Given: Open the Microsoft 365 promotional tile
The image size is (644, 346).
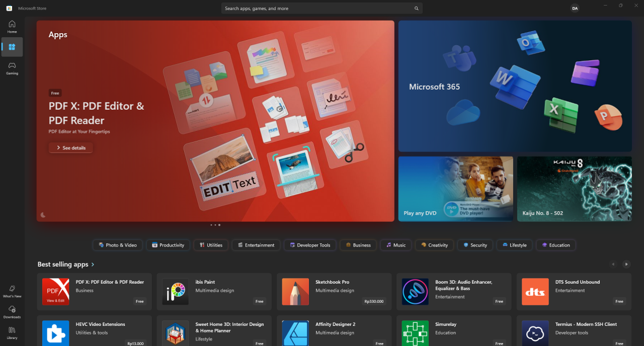Looking at the screenshot, I should 515,85.
